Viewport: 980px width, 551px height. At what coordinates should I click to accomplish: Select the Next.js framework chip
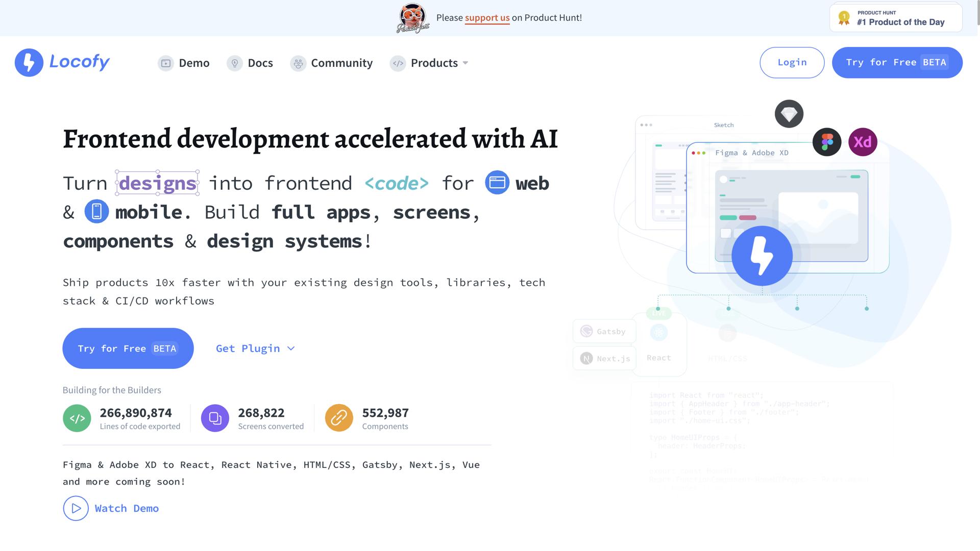[605, 359]
